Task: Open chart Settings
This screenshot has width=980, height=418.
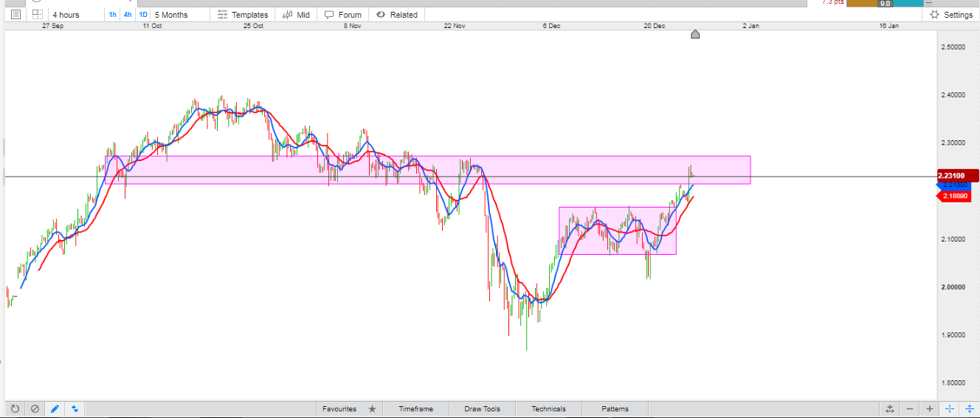Action: (951, 15)
